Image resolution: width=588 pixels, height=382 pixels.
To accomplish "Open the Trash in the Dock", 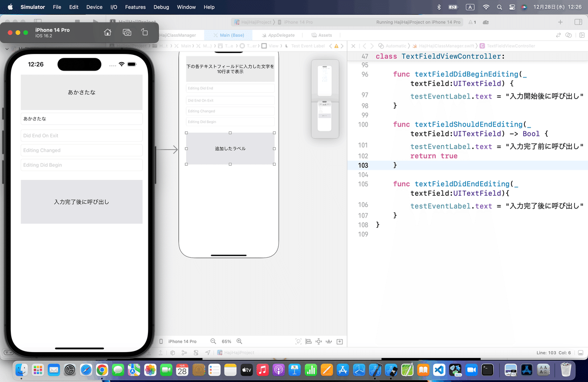I will point(566,369).
